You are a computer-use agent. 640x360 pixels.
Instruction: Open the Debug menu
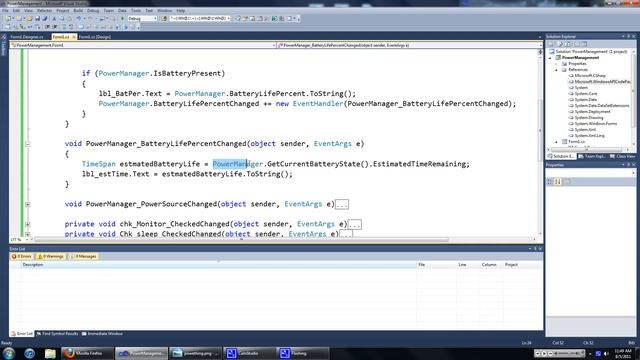pyautogui.click(x=93, y=11)
